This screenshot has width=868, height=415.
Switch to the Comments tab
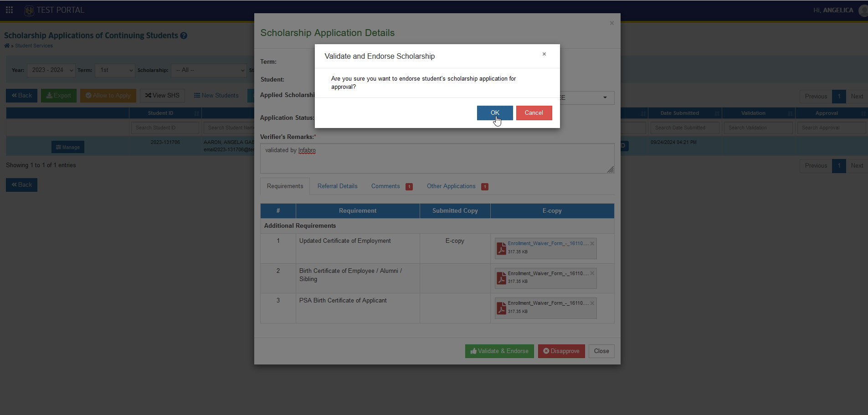(391, 186)
